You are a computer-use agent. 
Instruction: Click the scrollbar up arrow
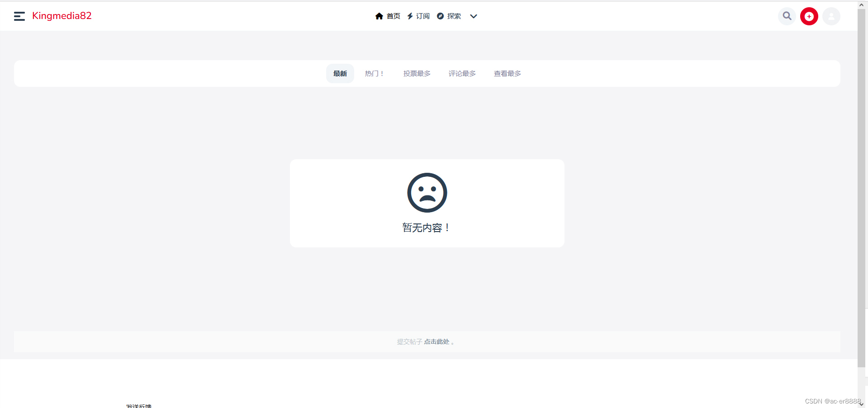[862, 5]
